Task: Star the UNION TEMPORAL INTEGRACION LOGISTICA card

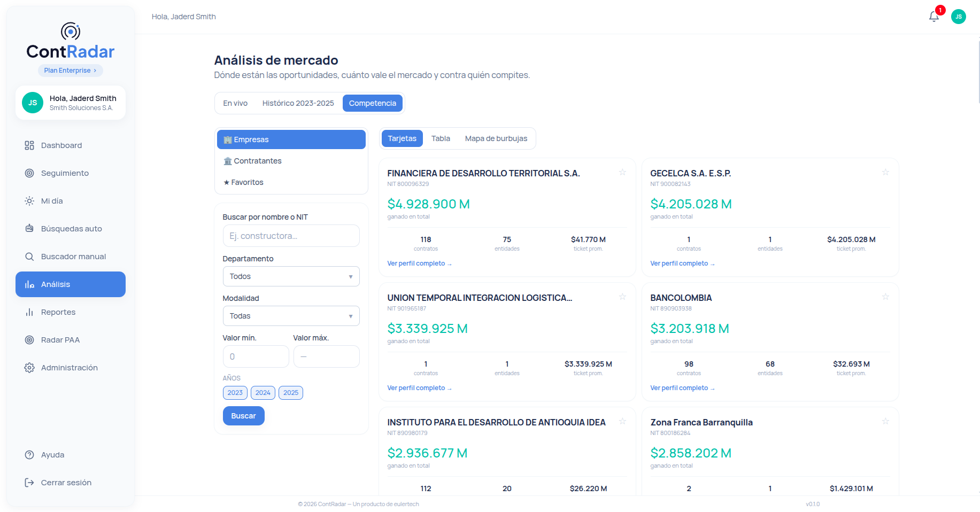Action: pos(622,297)
